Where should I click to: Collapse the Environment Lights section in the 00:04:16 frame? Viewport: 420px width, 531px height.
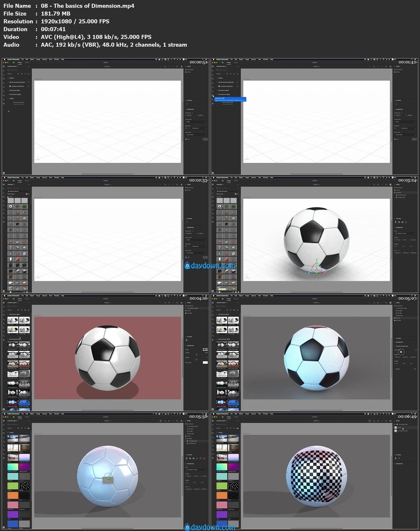pyautogui.click(x=8, y=339)
